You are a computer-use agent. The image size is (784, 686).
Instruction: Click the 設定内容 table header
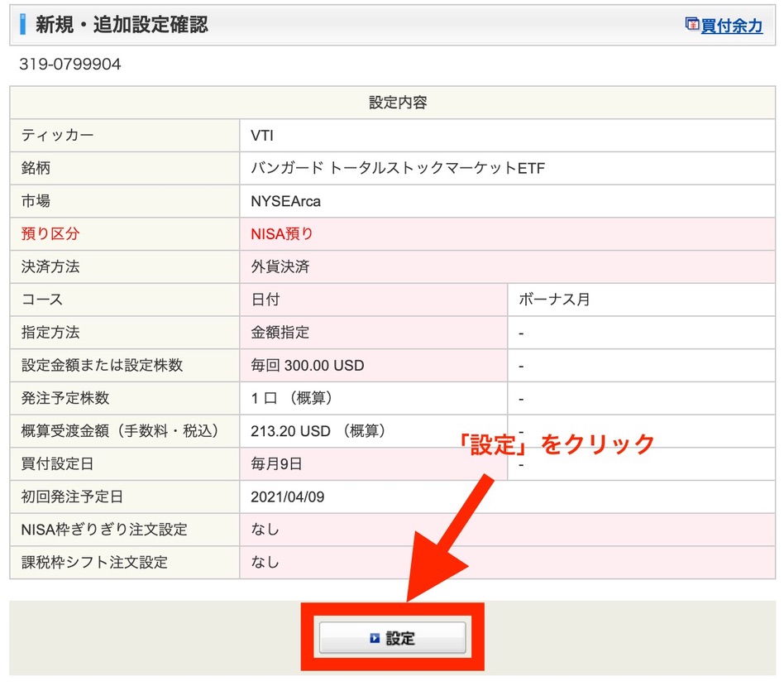pos(398,102)
